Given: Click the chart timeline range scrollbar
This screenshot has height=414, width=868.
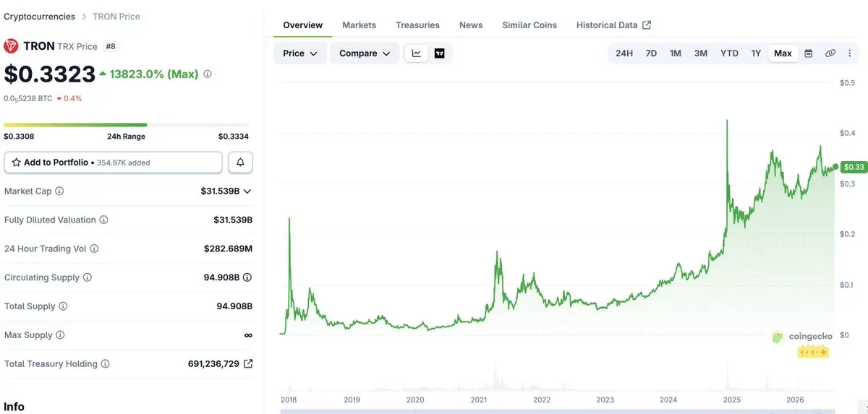Looking at the screenshot, I should (x=557, y=412).
